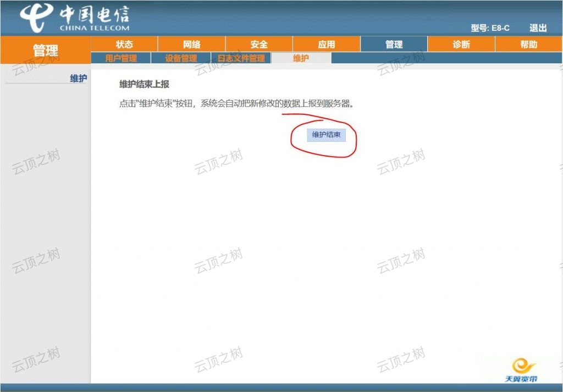Open the 帮助 tab
Viewport: 563px width, 392px height.
pos(529,44)
